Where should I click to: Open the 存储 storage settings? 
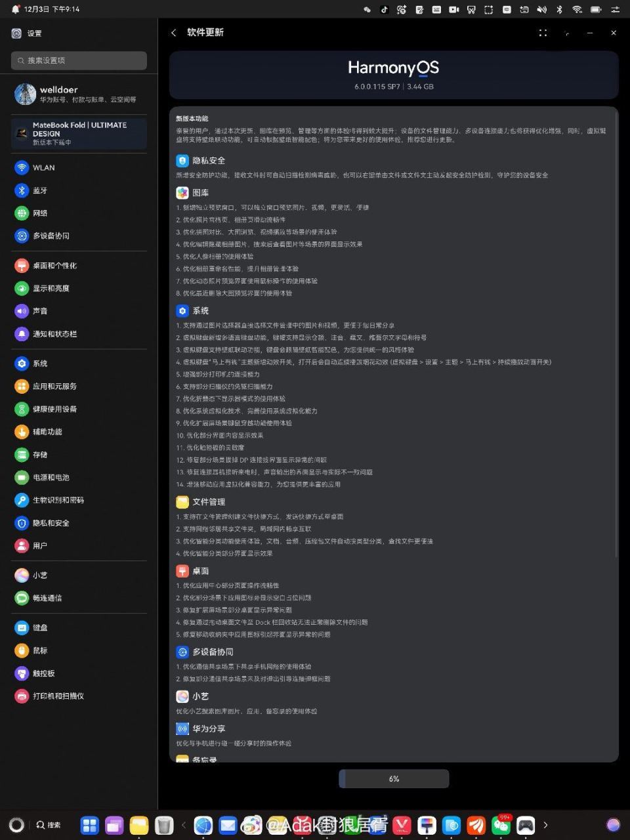(79, 454)
